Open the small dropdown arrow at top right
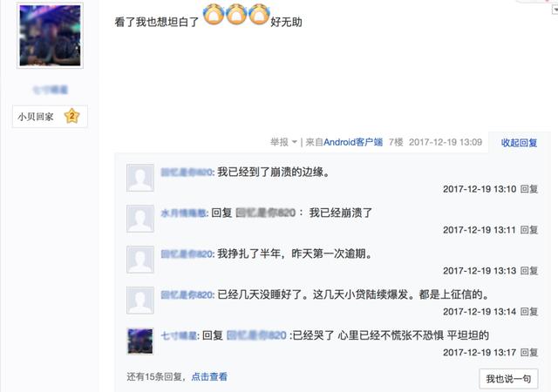Screen dimensions: 558x392 (x=555, y=10)
